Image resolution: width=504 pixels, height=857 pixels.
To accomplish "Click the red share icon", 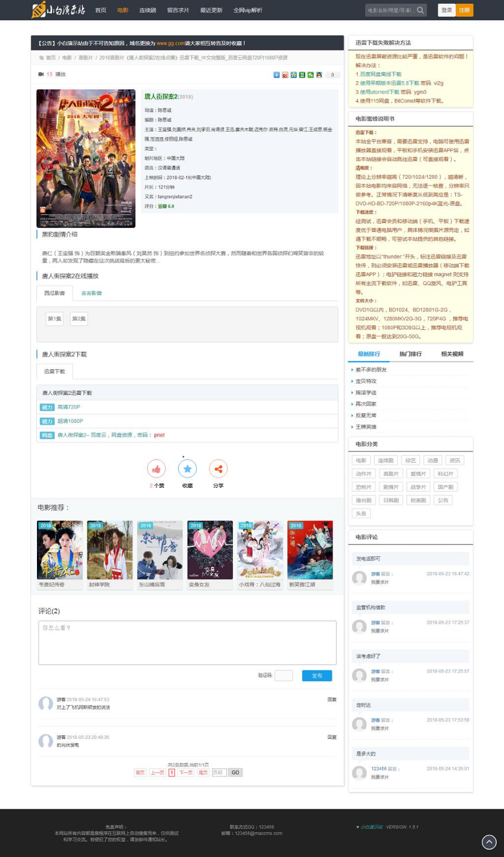I will coord(218,469).
